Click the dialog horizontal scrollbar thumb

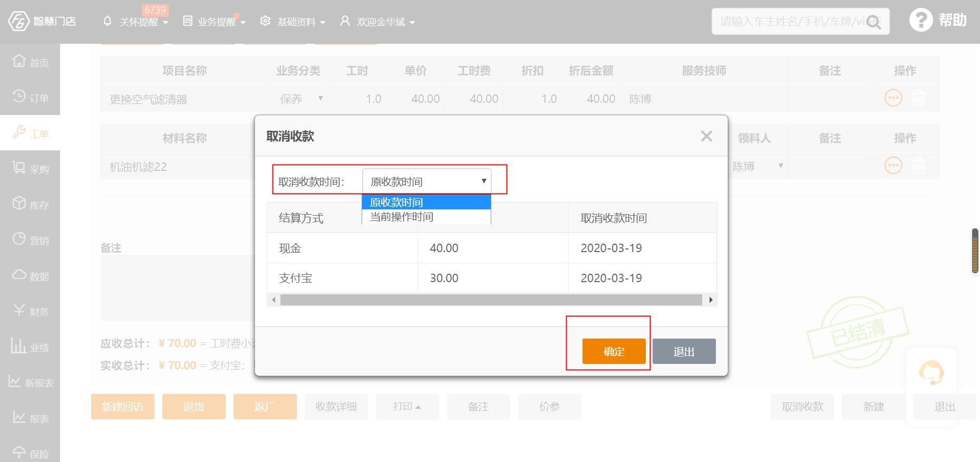[491, 300]
